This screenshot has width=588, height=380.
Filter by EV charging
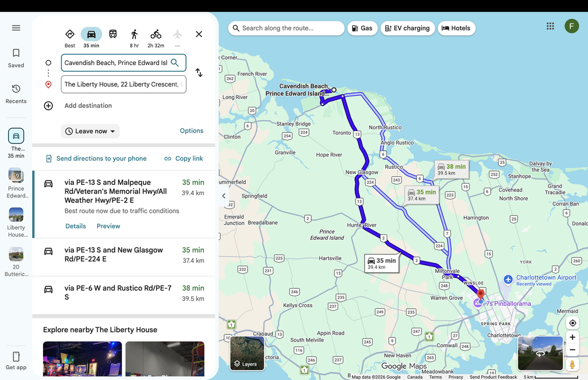[x=408, y=28]
